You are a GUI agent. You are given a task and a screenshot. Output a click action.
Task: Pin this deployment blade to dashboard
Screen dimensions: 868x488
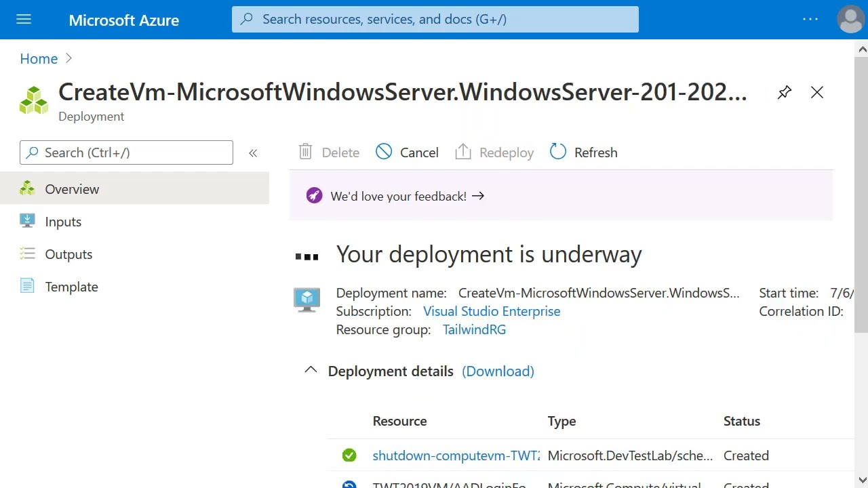click(785, 92)
